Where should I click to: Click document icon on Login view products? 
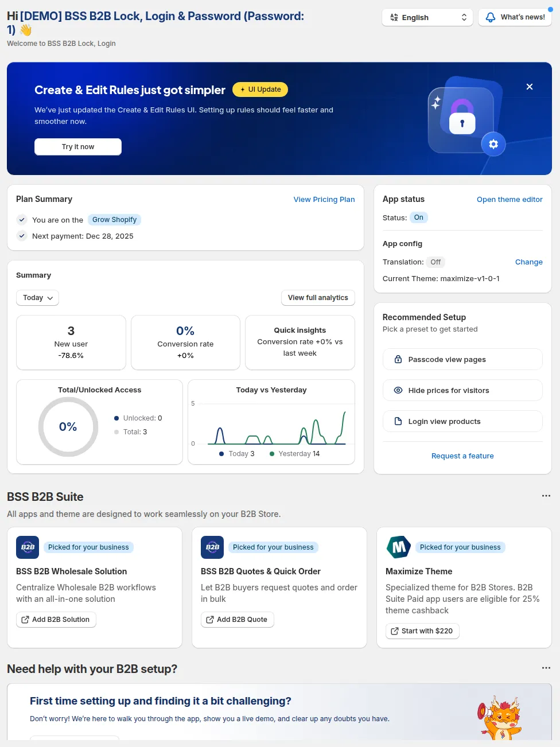pos(398,422)
